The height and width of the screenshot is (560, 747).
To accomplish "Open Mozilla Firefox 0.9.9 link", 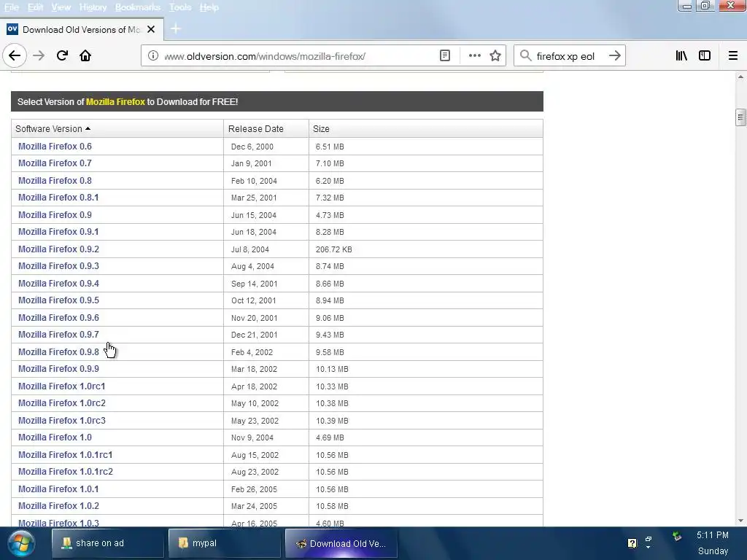I will point(58,369).
